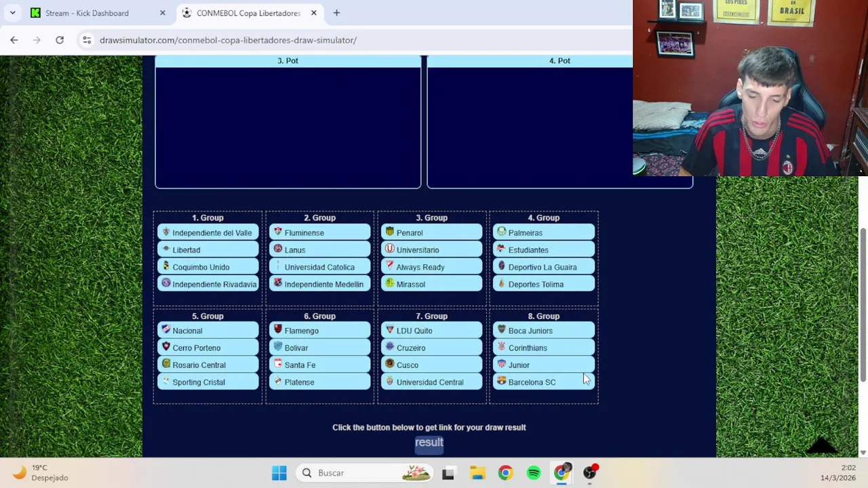Image resolution: width=868 pixels, height=488 pixels.
Task: Click the Corinthians crest icon
Action: 501,346
